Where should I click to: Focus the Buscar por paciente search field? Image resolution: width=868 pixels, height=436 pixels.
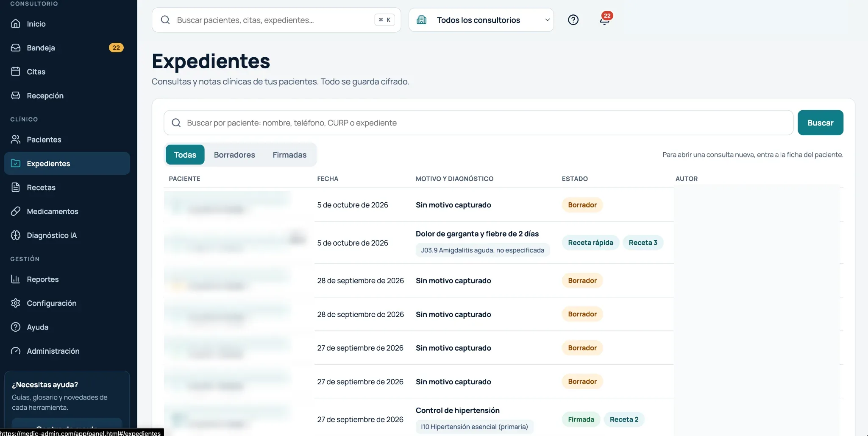479,123
